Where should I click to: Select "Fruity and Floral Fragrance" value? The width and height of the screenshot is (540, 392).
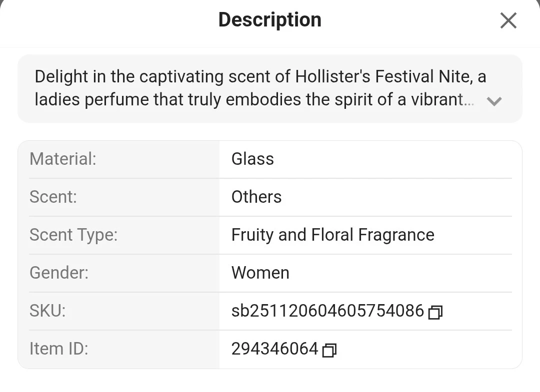point(332,235)
